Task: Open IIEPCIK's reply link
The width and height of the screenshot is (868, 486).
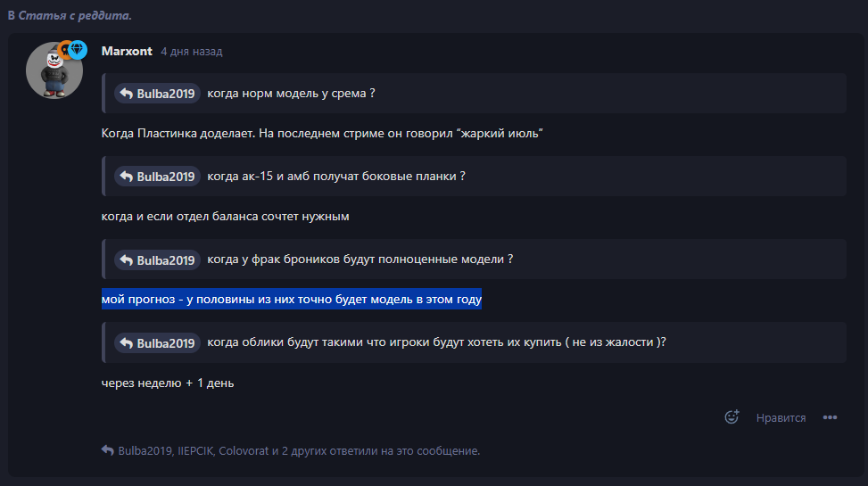Action: point(194,451)
